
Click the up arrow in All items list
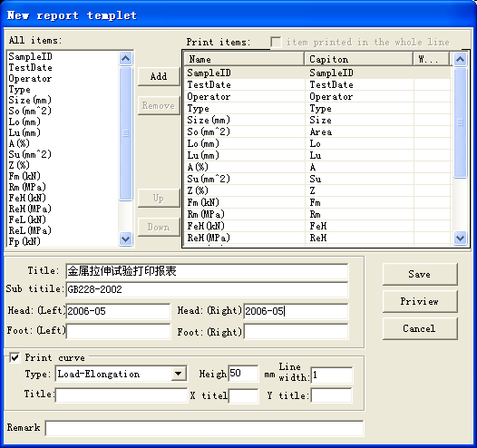tap(126, 58)
